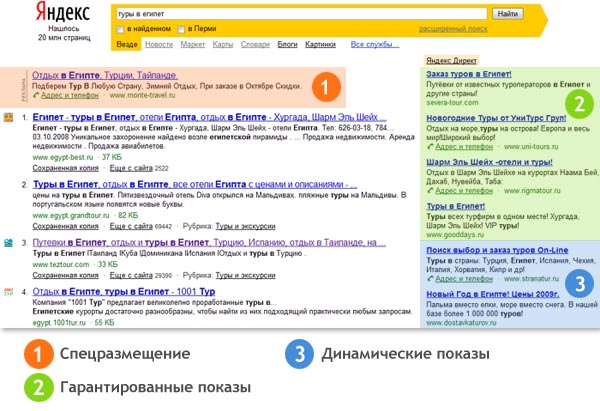Click the www.dostavkaturov.ru URL text
The width and height of the screenshot is (600, 411).
coord(461,323)
